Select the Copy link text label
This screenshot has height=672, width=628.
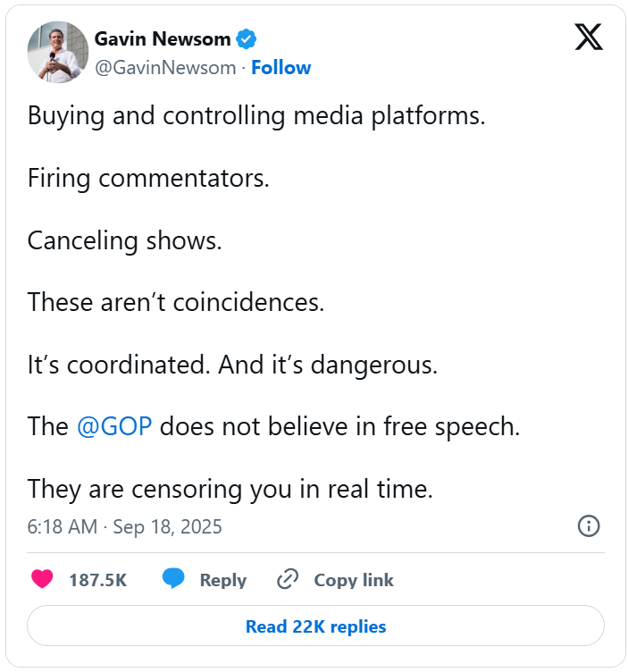(353, 580)
